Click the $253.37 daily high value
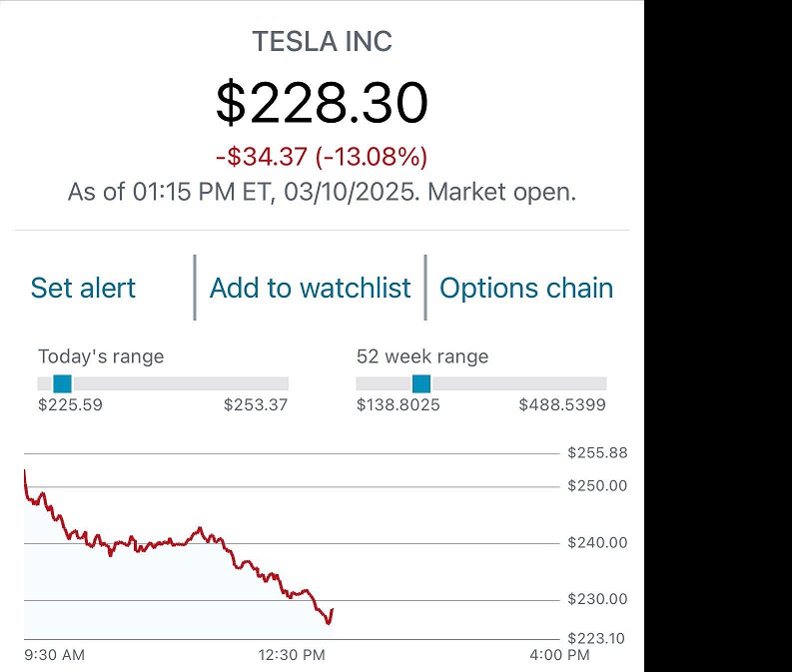Image resolution: width=792 pixels, height=672 pixels. click(256, 405)
